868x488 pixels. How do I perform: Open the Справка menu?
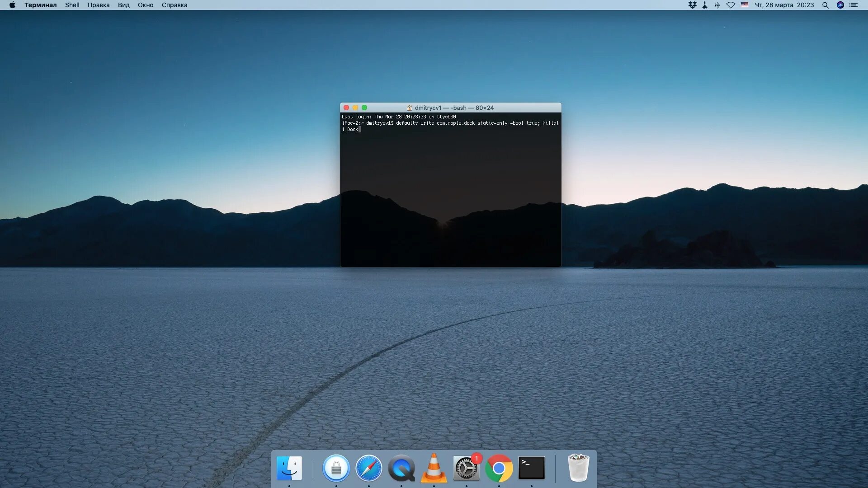pos(175,5)
